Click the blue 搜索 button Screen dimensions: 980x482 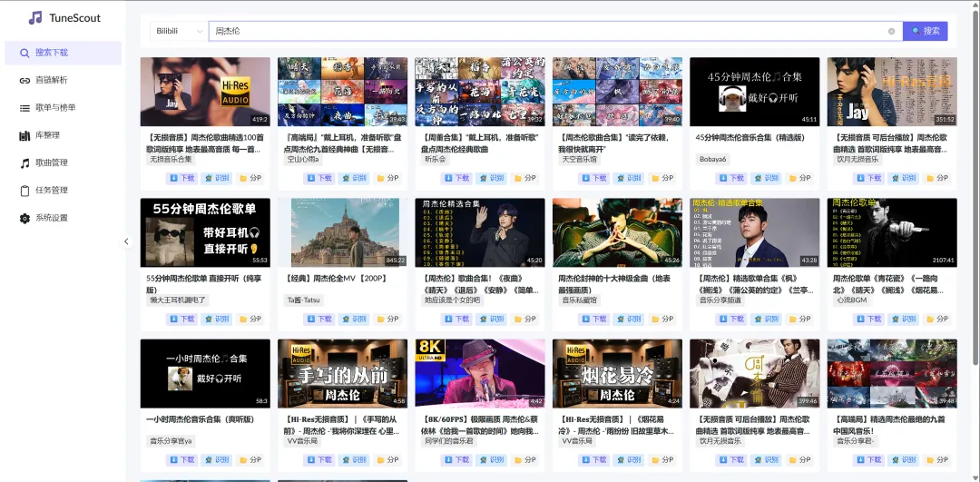tap(925, 31)
